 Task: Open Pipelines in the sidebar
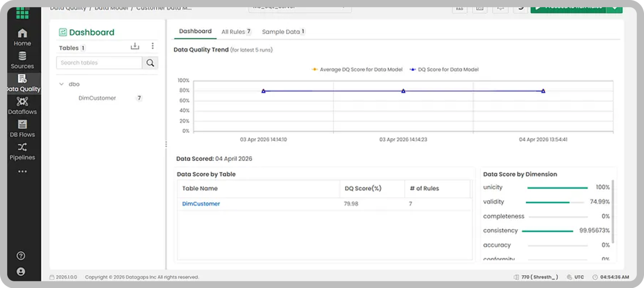pyautogui.click(x=22, y=152)
